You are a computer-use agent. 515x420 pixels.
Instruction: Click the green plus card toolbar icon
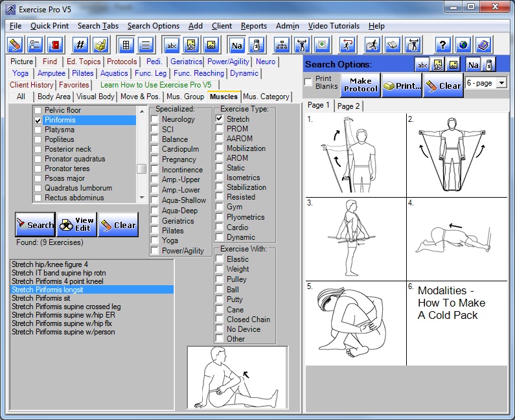tap(322, 45)
